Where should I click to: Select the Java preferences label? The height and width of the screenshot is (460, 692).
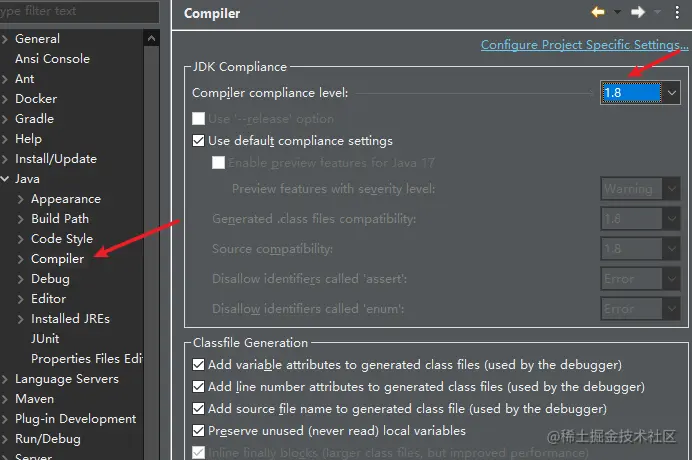click(27, 179)
